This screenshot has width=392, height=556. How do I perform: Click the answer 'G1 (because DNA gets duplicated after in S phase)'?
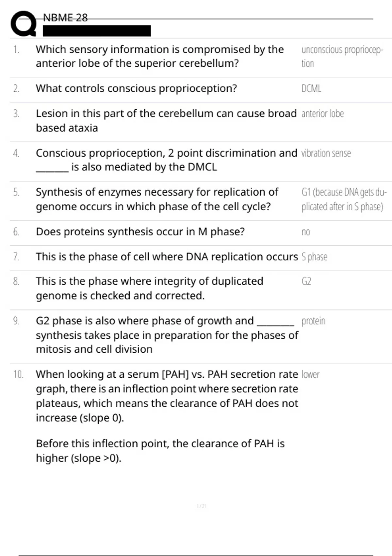click(344, 199)
